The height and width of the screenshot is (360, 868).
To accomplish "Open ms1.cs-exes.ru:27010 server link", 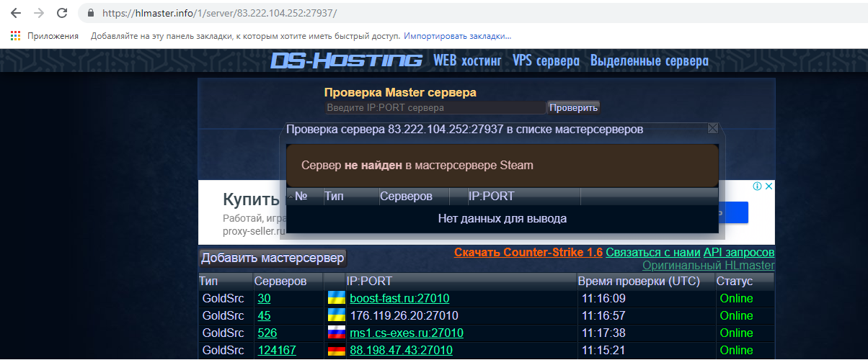I will (407, 333).
